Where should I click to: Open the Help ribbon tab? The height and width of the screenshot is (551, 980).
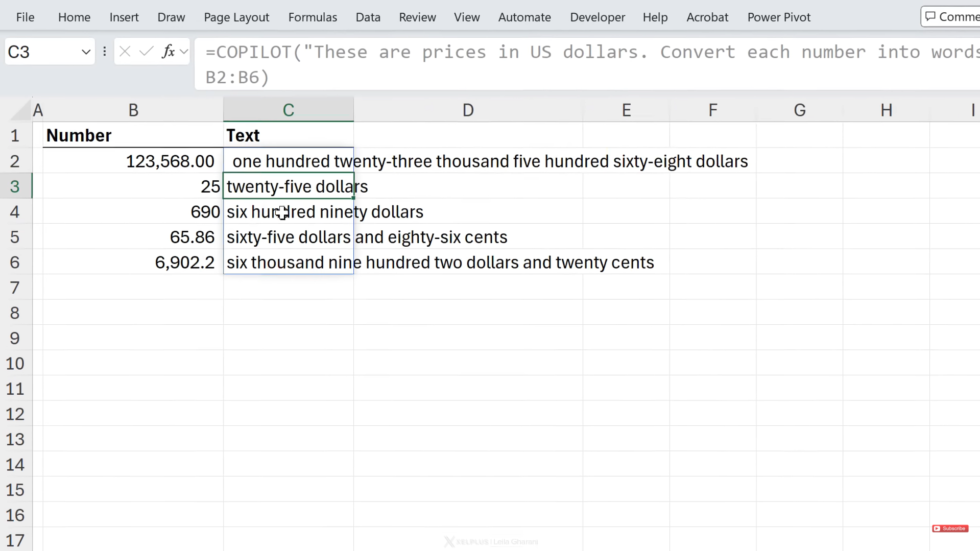pyautogui.click(x=655, y=17)
